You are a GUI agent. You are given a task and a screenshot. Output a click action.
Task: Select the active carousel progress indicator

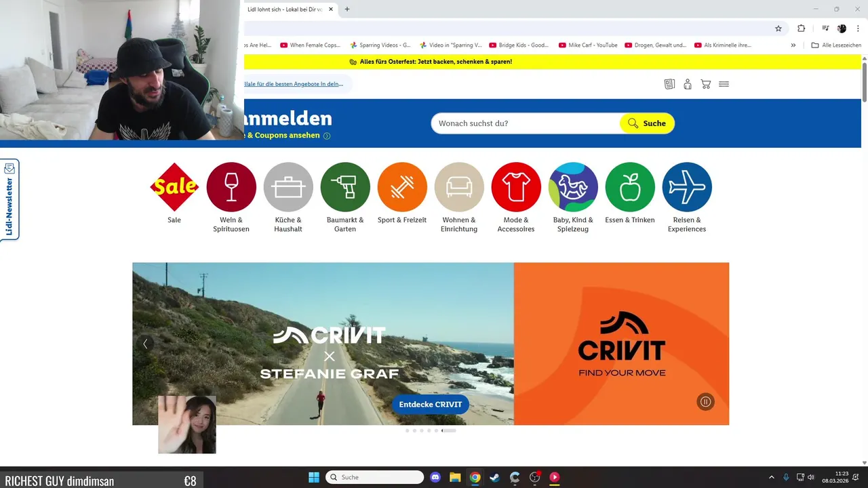tap(449, 430)
